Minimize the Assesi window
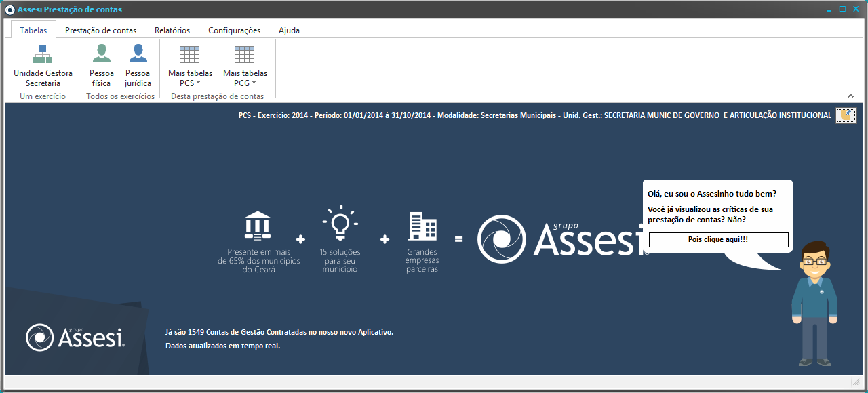This screenshot has height=393, width=868. (829, 9)
